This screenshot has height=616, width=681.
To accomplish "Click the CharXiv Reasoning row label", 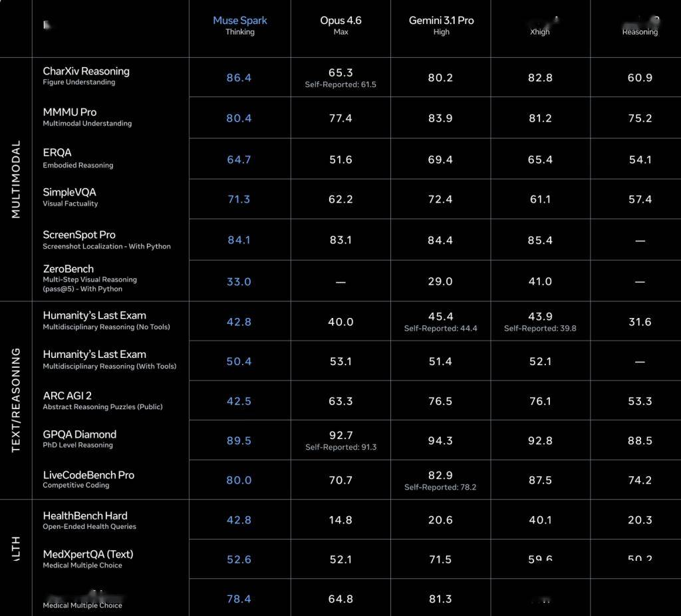I will [86, 71].
